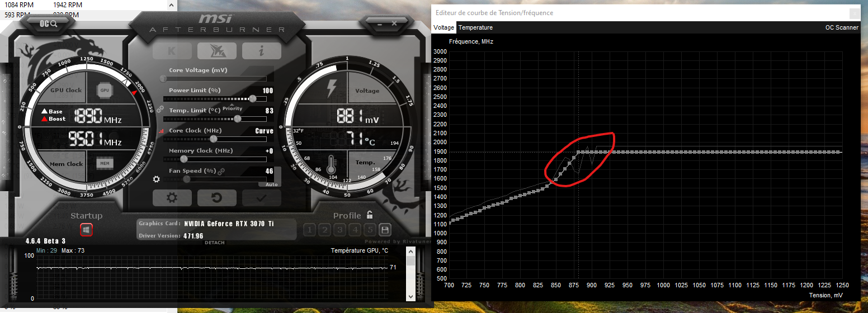Click monitoring graph scrollbar up arrow
The width and height of the screenshot is (868, 313).
pos(411,252)
